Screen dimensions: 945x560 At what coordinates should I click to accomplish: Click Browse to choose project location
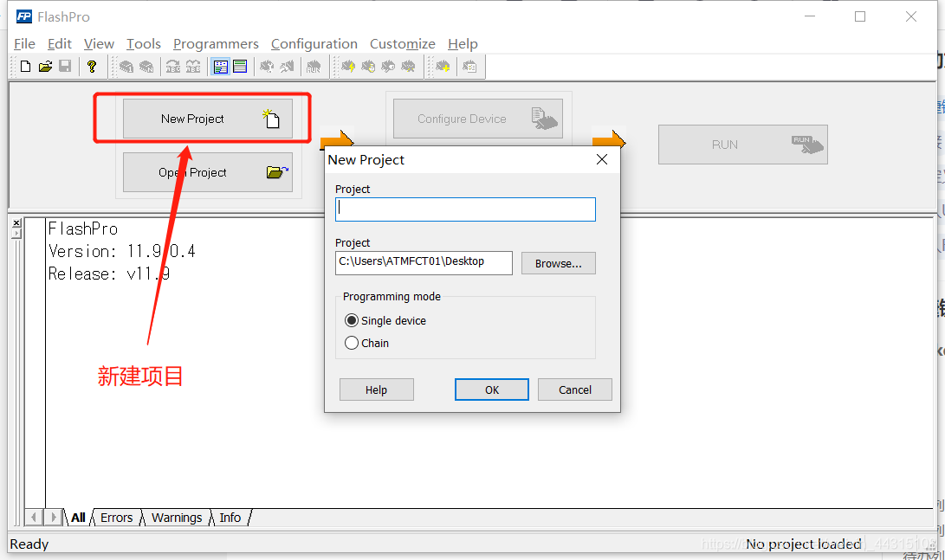(558, 263)
